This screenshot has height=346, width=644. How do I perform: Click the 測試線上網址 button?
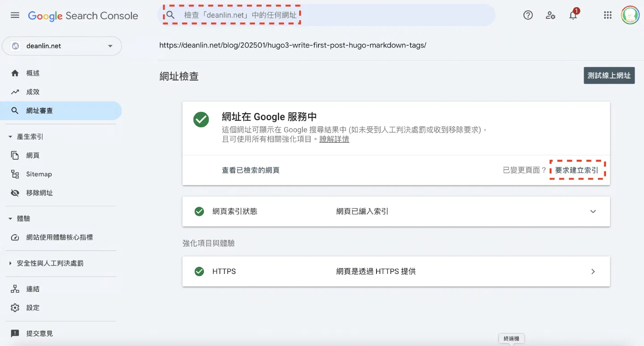609,76
